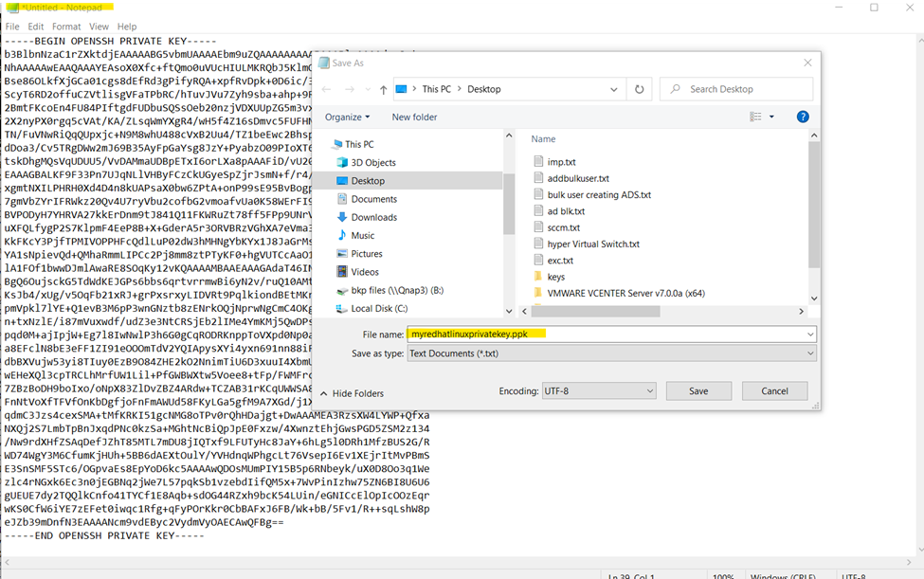
Task: Open the Edit menu in Notepad
Action: click(x=36, y=27)
